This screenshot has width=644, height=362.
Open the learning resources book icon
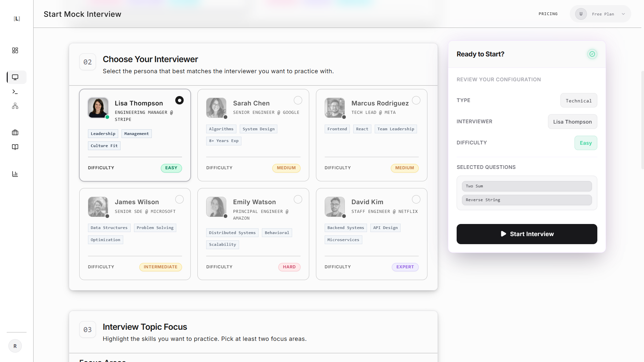pos(15,147)
